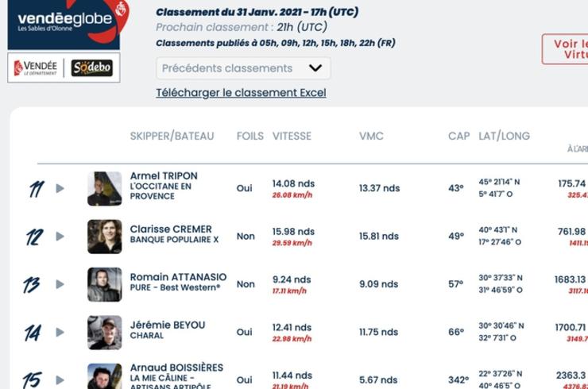
Task: Click the red Voir le Virtual button
Action: point(565,49)
